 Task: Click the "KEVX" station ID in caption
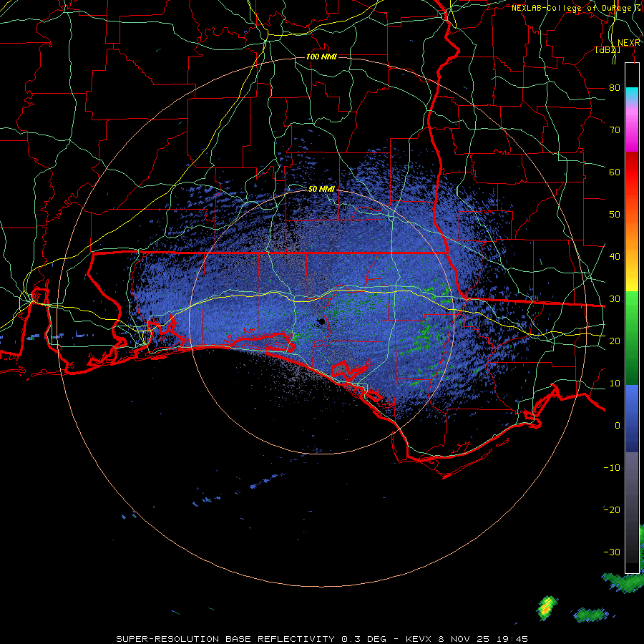[x=420, y=639]
